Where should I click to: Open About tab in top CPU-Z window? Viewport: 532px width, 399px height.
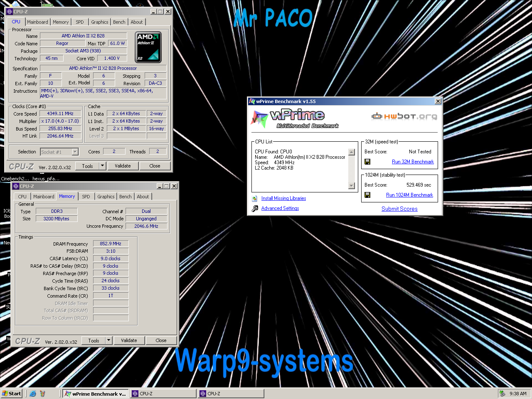(x=137, y=22)
